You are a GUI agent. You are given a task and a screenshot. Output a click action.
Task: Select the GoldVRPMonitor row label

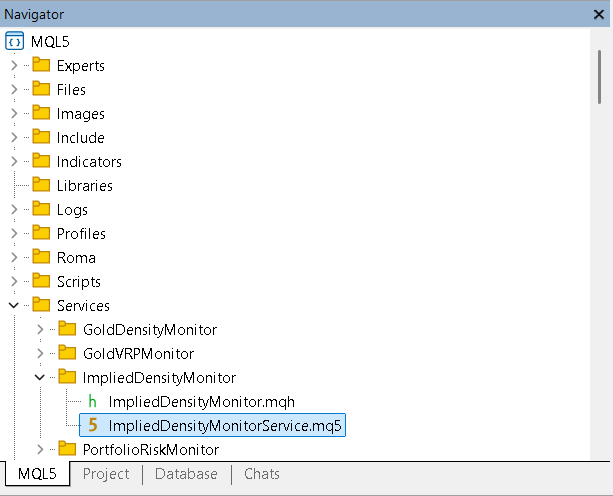pos(138,354)
